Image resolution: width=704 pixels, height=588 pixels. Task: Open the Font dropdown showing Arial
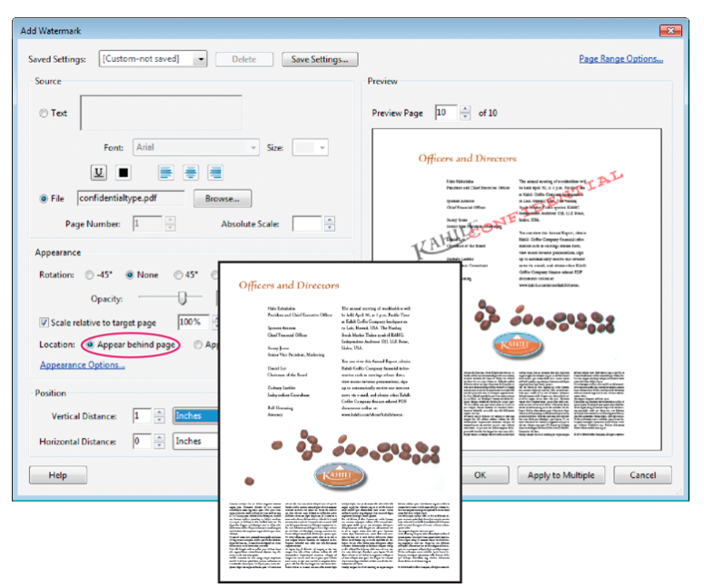tap(195, 147)
